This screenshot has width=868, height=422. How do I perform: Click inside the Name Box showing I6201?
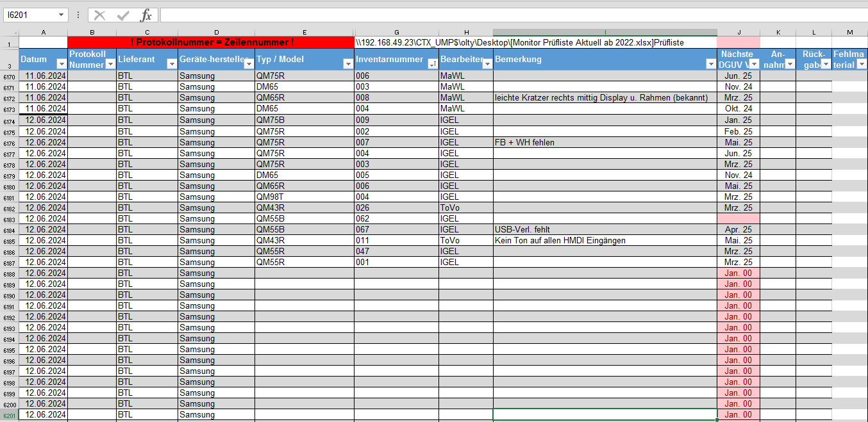30,15
